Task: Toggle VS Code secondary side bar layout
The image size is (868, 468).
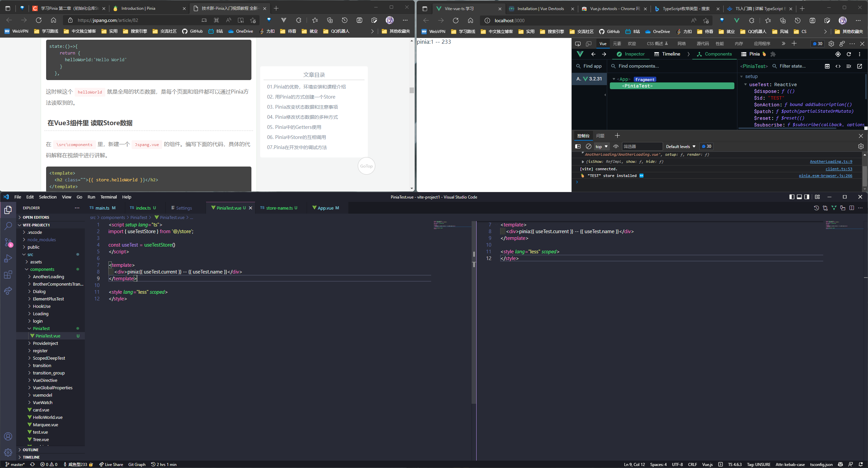Action: tap(807, 197)
